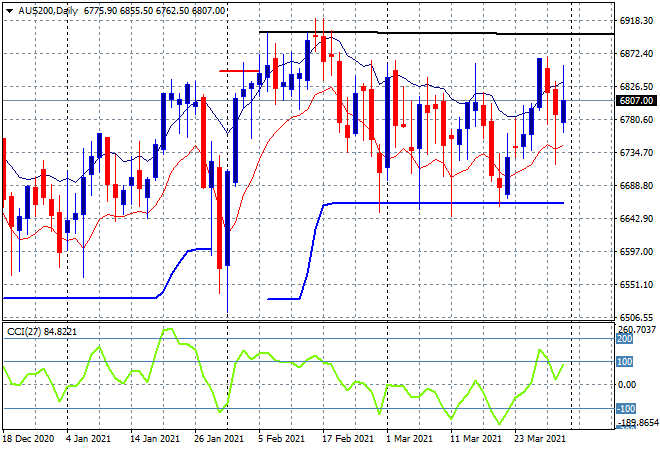Select the 6918.30 price axis label
The image size is (660, 450).
[636, 21]
